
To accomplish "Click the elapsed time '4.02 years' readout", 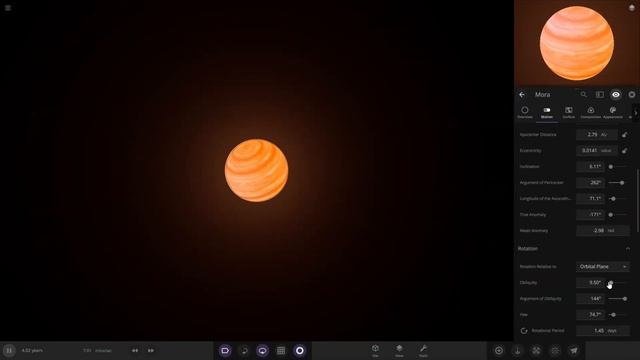I will click(x=32, y=351).
